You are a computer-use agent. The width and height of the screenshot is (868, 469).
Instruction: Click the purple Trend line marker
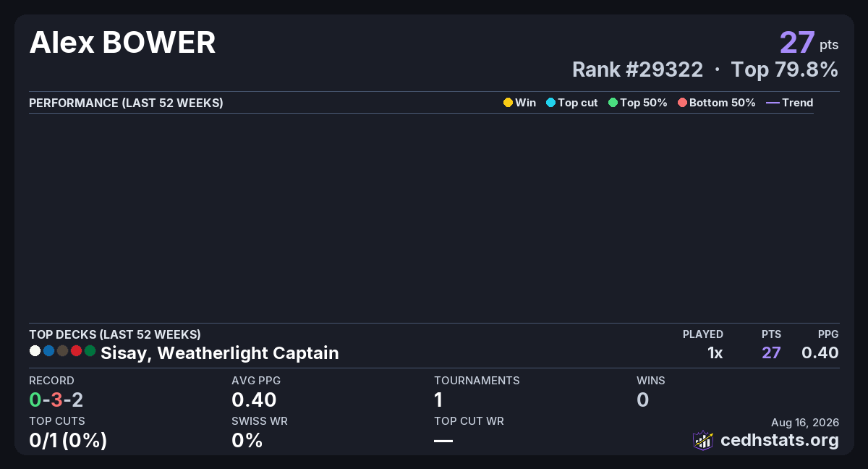(x=773, y=103)
